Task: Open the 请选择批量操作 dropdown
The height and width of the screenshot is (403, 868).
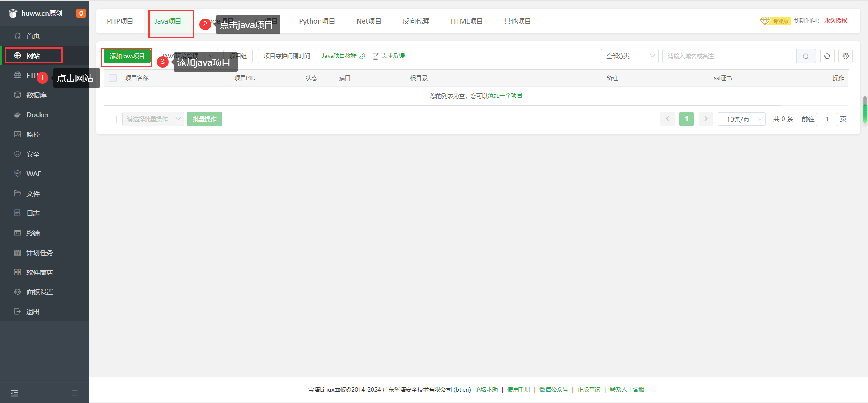Action: [153, 119]
